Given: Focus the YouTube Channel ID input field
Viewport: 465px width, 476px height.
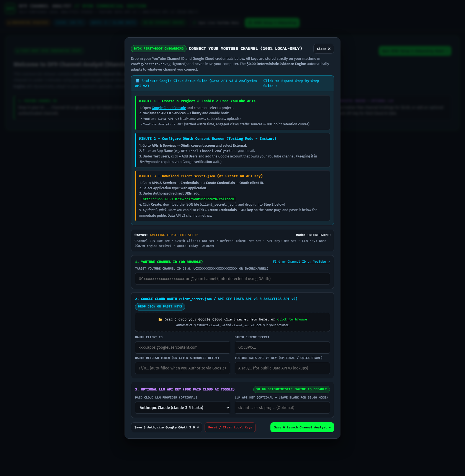Looking at the screenshot, I should pos(232,279).
